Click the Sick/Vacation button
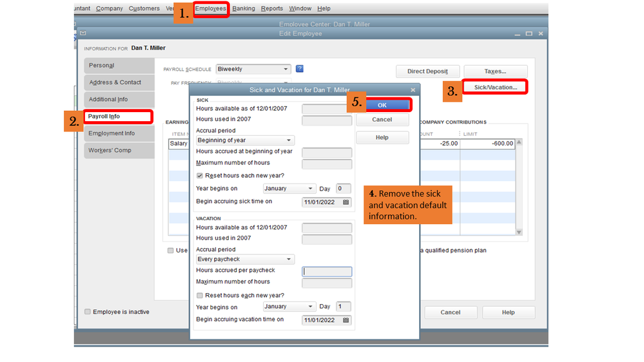 click(x=496, y=88)
